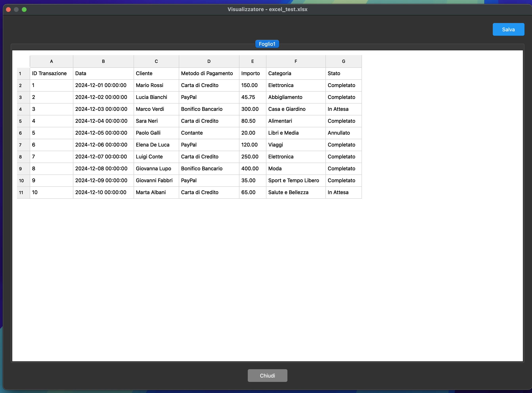Select column D header

pyautogui.click(x=209, y=61)
